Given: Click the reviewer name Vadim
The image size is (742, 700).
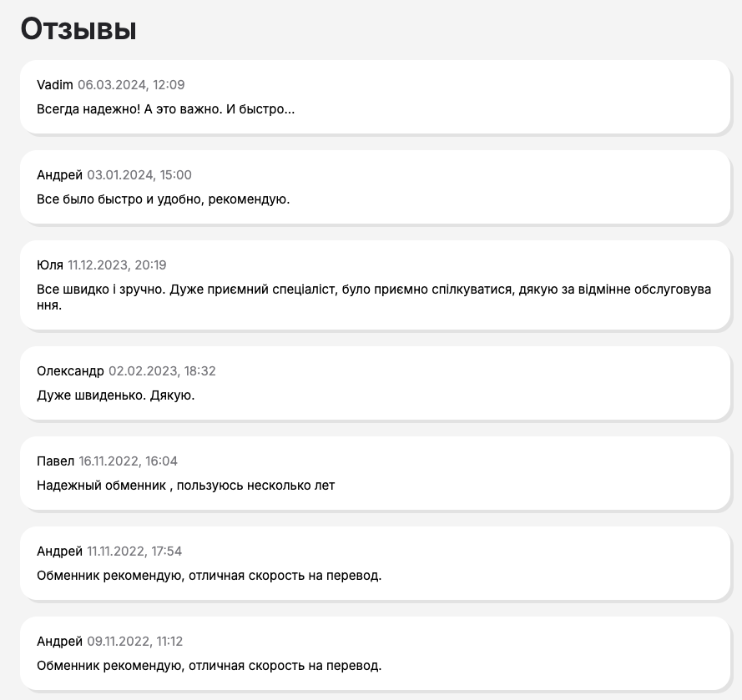Looking at the screenshot, I should 55,85.
